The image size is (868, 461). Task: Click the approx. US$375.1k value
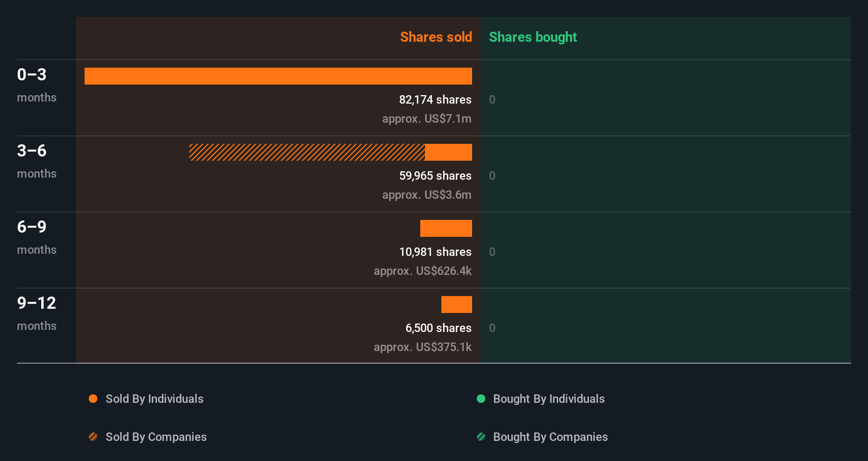422,347
